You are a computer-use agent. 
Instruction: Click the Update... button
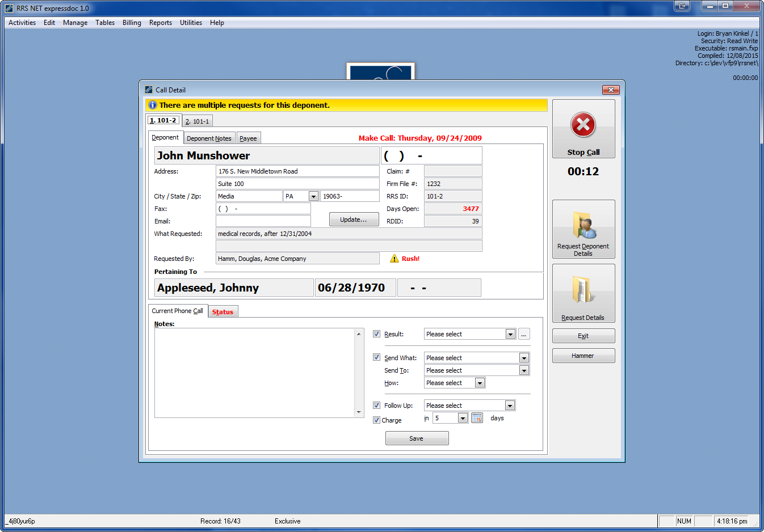pos(354,219)
